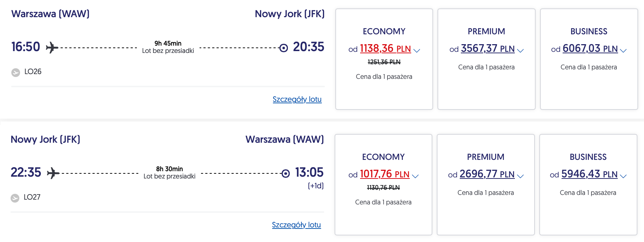Select the BUSINESS card for return flight
644x242 pixels.
click(x=588, y=215)
